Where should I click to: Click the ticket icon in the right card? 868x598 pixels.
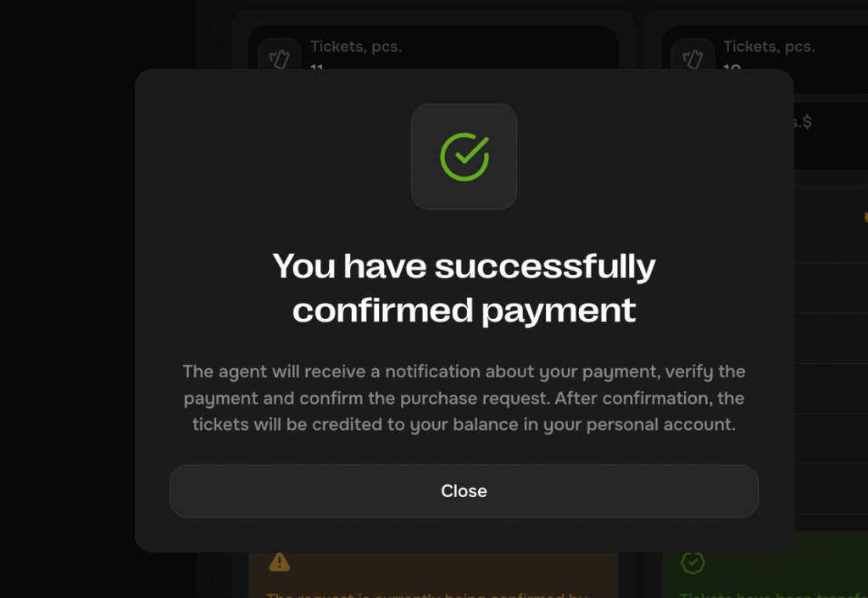click(x=693, y=59)
